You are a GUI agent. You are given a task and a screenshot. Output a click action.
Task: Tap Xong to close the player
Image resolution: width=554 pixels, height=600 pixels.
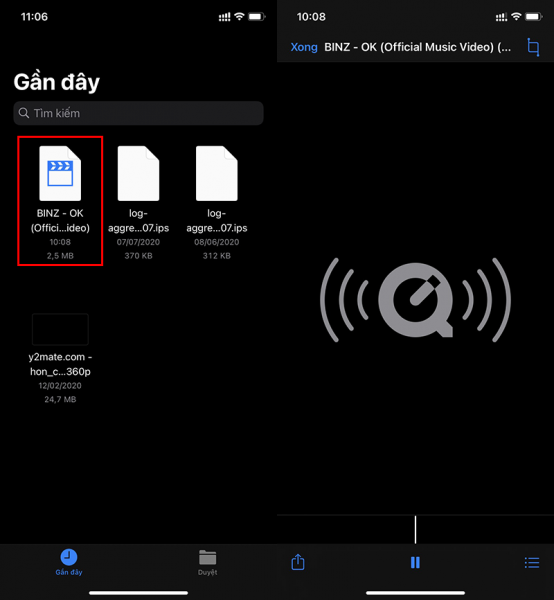click(304, 47)
